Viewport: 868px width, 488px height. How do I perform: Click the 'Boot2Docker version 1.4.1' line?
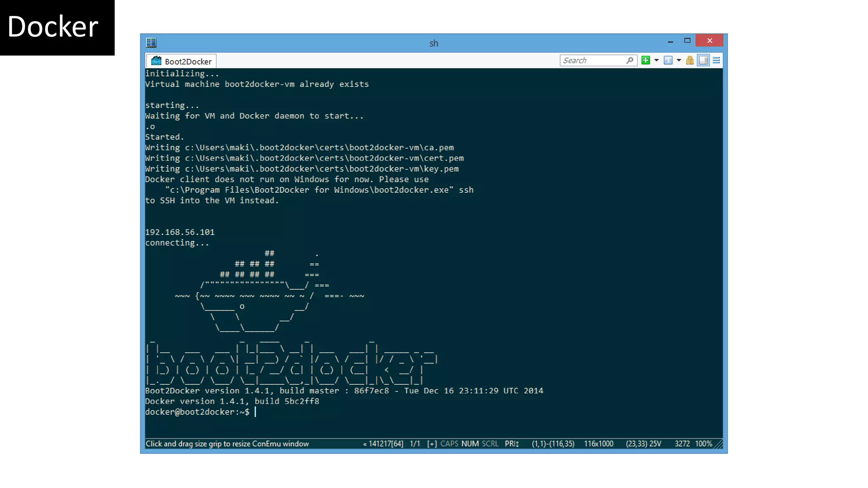coord(344,391)
